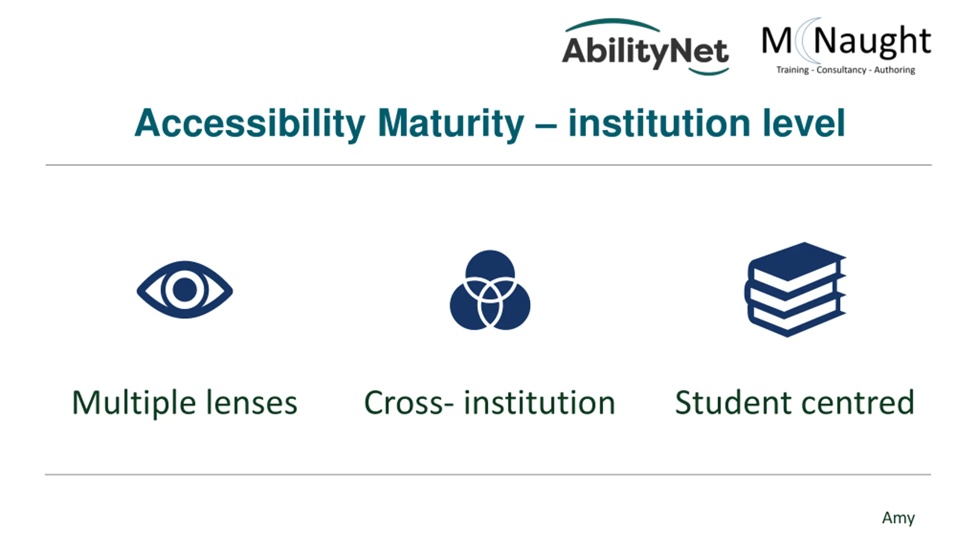Viewport: 980px width, 551px height.
Task: Select the 'Student centred' label
Action: [795, 402]
